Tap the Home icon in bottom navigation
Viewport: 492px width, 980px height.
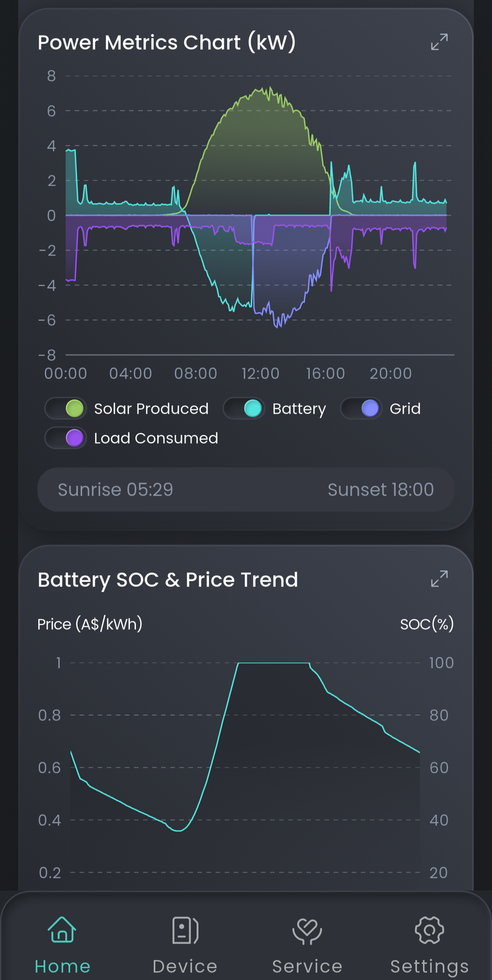(x=62, y=930)
